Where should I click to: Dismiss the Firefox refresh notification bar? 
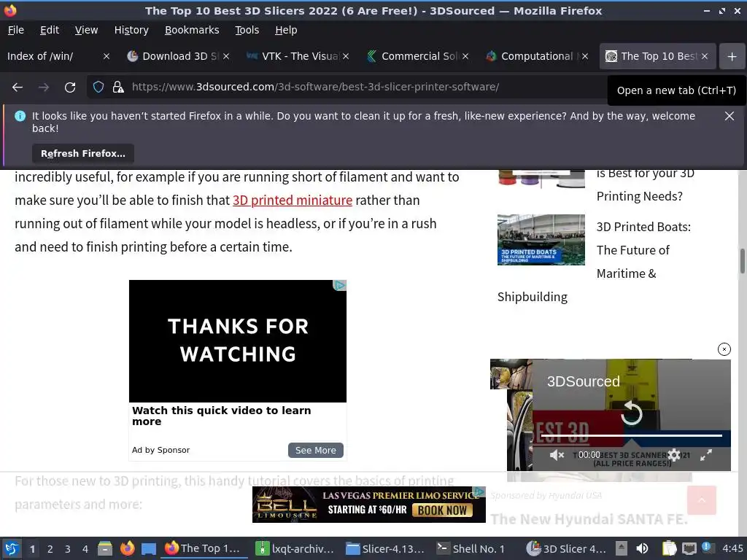pyautogui.click(x=729, y=116)
